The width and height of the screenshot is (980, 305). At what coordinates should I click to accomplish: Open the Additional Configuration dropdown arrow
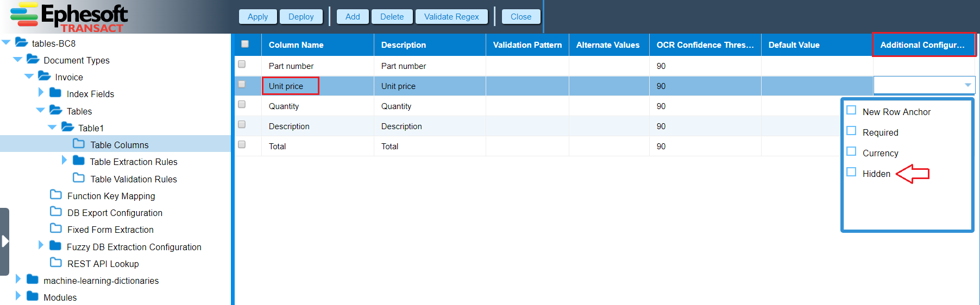tap(968, 85)
